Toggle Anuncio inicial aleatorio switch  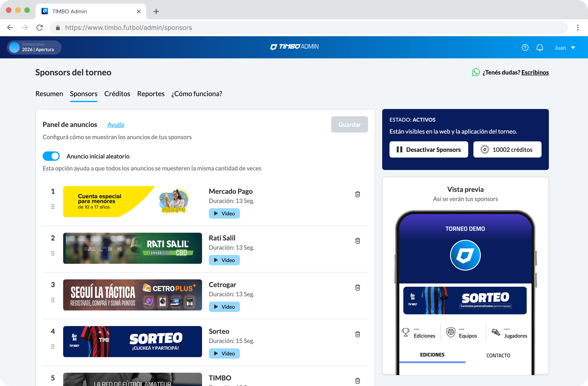click(x=51, y=156)
